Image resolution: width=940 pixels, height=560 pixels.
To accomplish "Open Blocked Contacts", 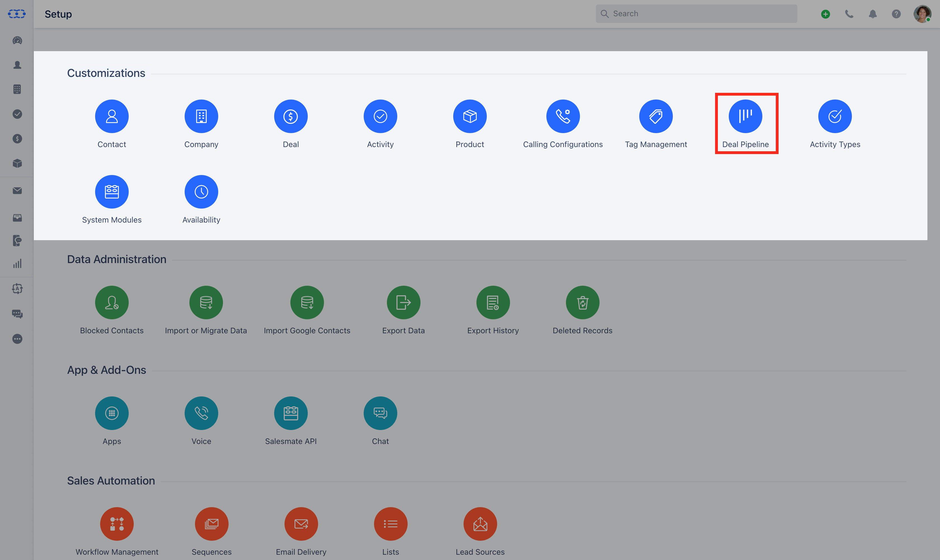I will (112, 302).
